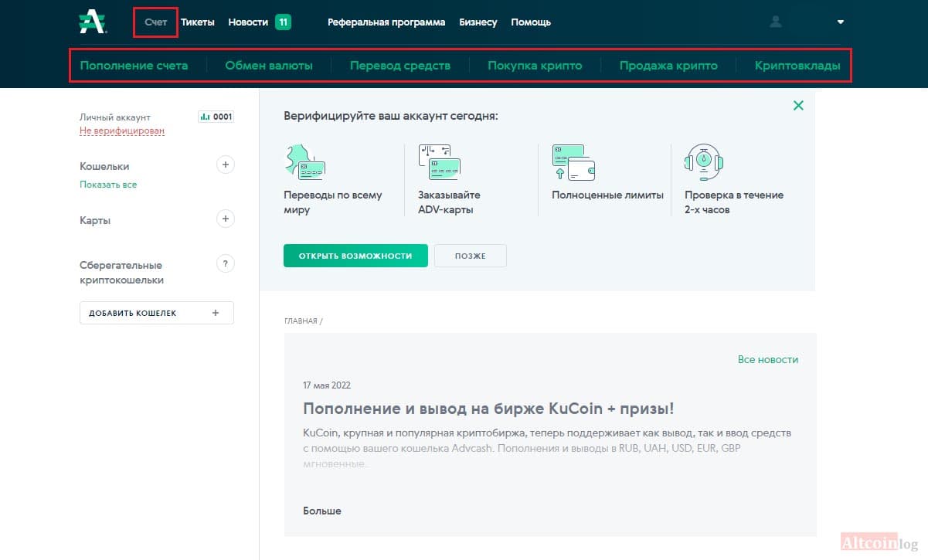Image resolution: width=928 pixels, height=560 pixels.
Task: Click the Заказывайте ADV-карты icon
Action: click(x=439, y=162)
